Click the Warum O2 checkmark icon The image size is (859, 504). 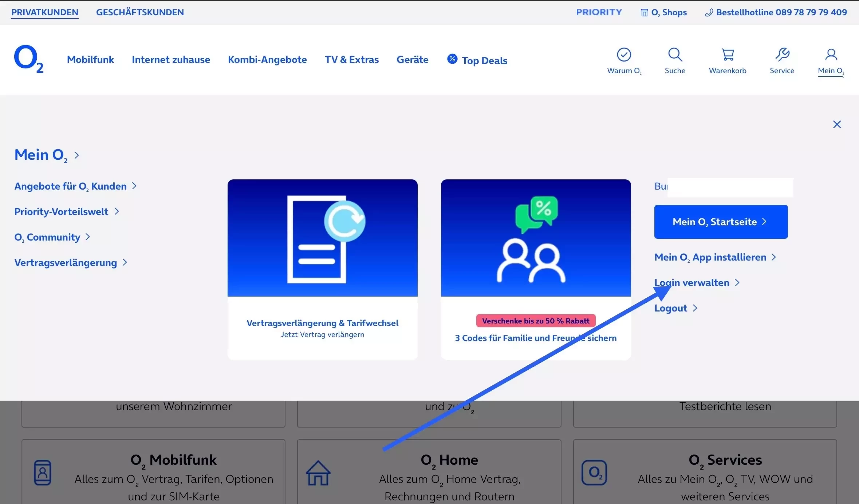click(624, 55)
